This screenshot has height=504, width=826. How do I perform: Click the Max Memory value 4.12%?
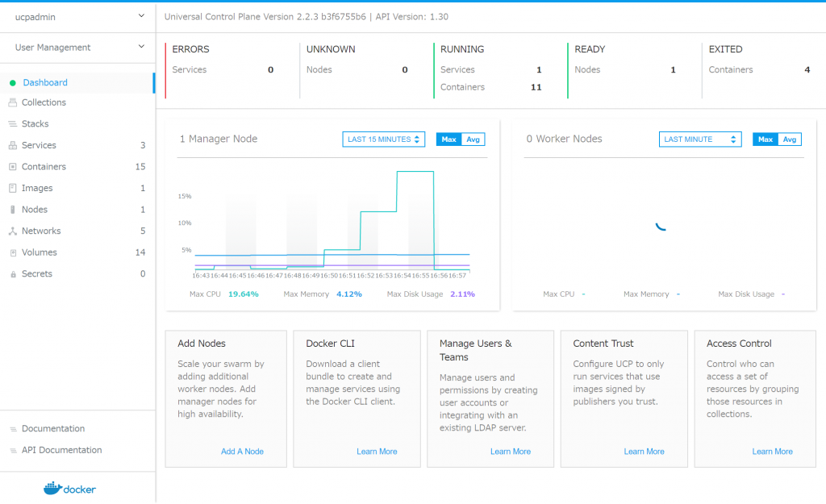point(349,294)
